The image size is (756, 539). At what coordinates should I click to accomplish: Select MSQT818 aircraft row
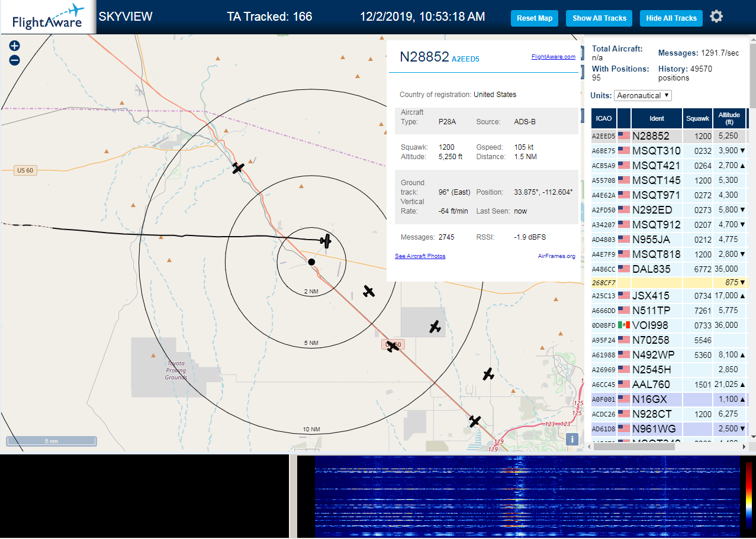click(x=669, y=254)
